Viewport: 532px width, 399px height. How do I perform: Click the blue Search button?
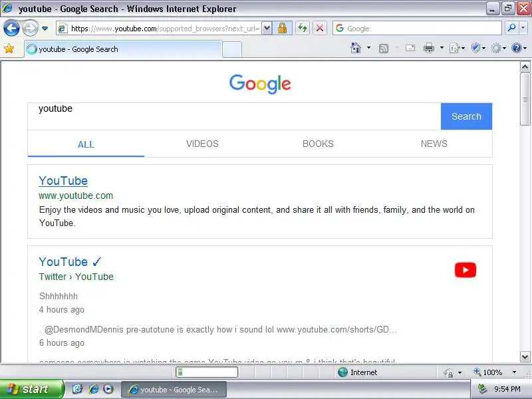[x=466, y=116]
